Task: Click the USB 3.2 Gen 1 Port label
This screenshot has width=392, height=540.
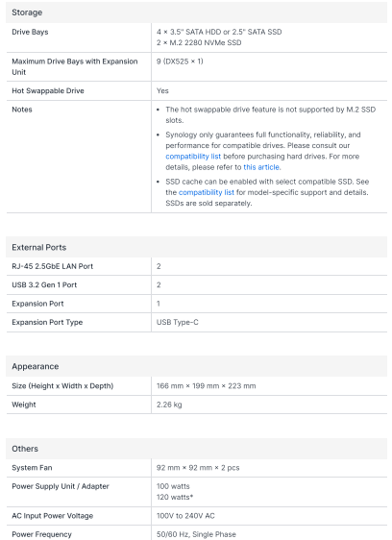Action: (44, 284)
